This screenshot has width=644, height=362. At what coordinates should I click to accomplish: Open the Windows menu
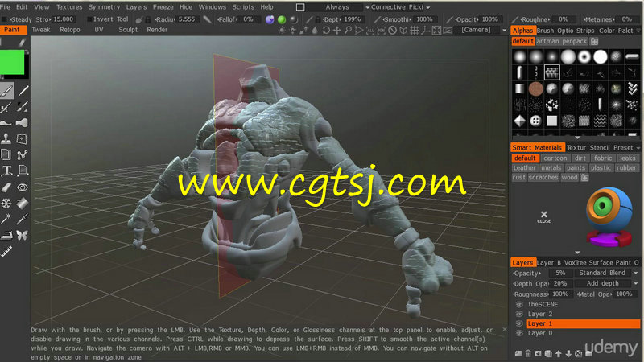(x=212, y=7)
